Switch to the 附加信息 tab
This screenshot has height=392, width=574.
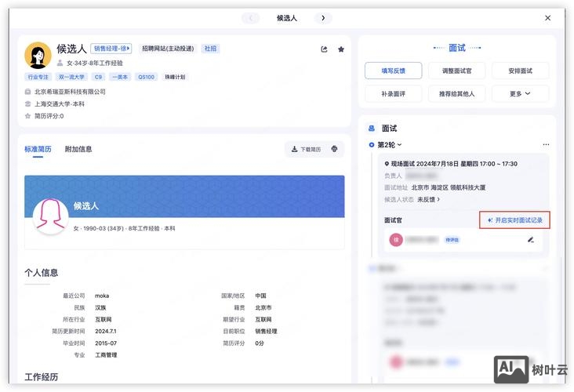78,149
